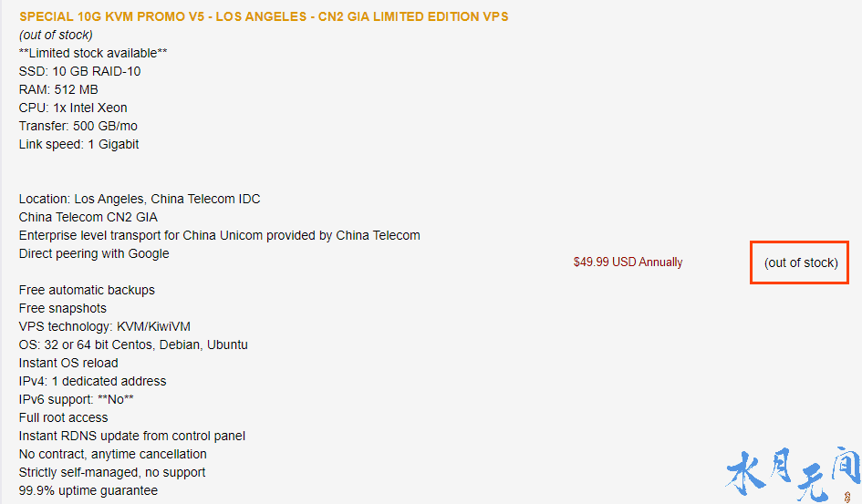This screenshot has height=504, width=862.
Task: Click the Free automatic backups line
Action: (x=87, y=290)
